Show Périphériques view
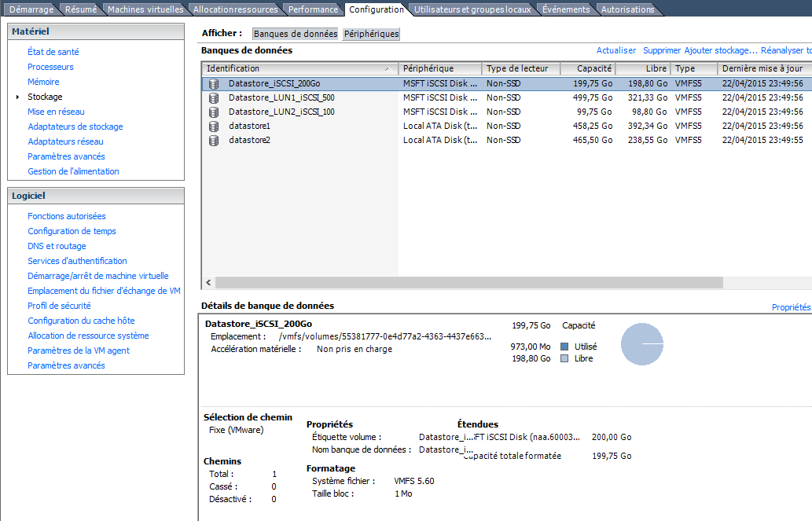This screenshot has height=521, width=812. 371,34
